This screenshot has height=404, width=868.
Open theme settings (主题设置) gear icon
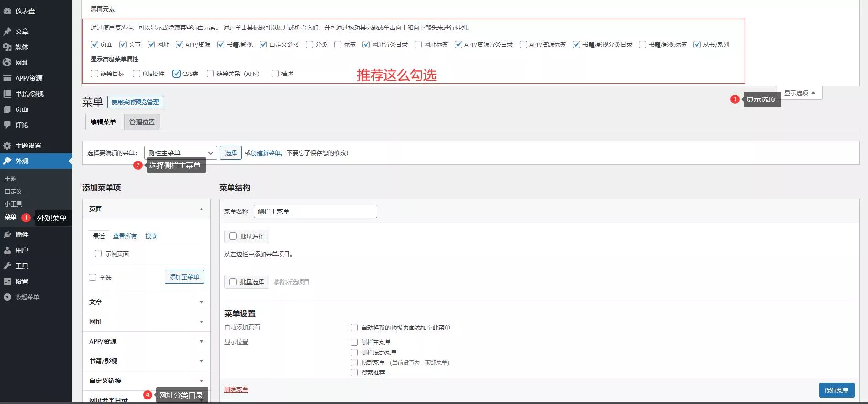7,145
